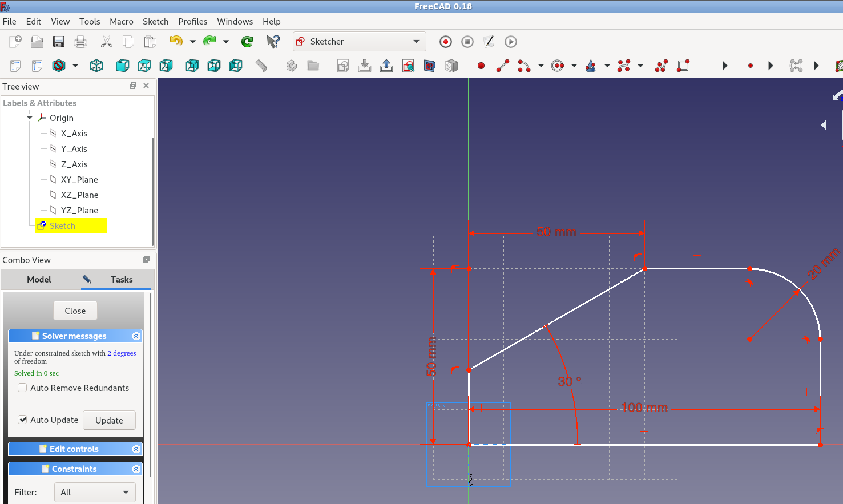
Task: Open the constraints Filter combo box
Action: click(x=95, y=492)
